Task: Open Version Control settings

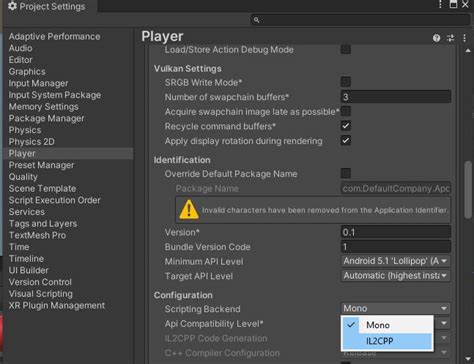Action: (40, 282)
